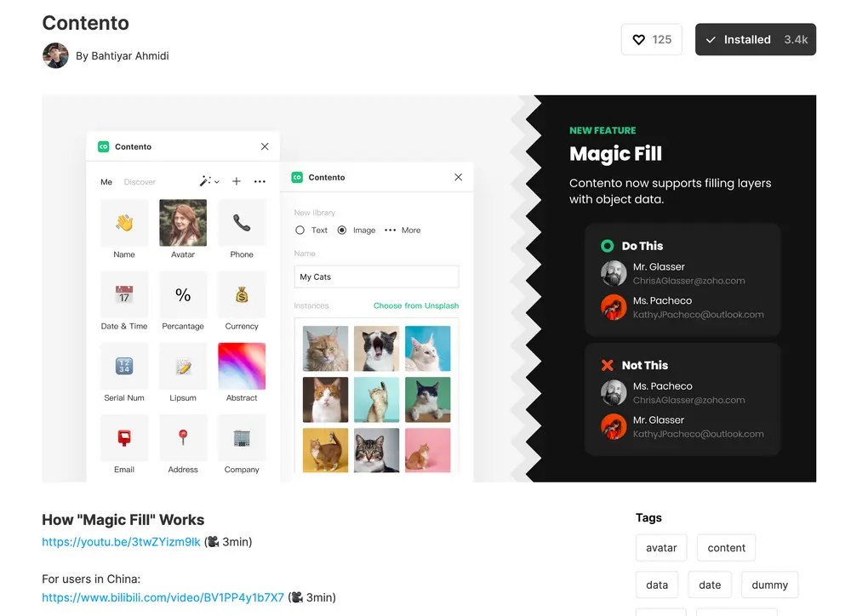Click the Email mailbox icon
851x616 pixels.
click(124, 437)
